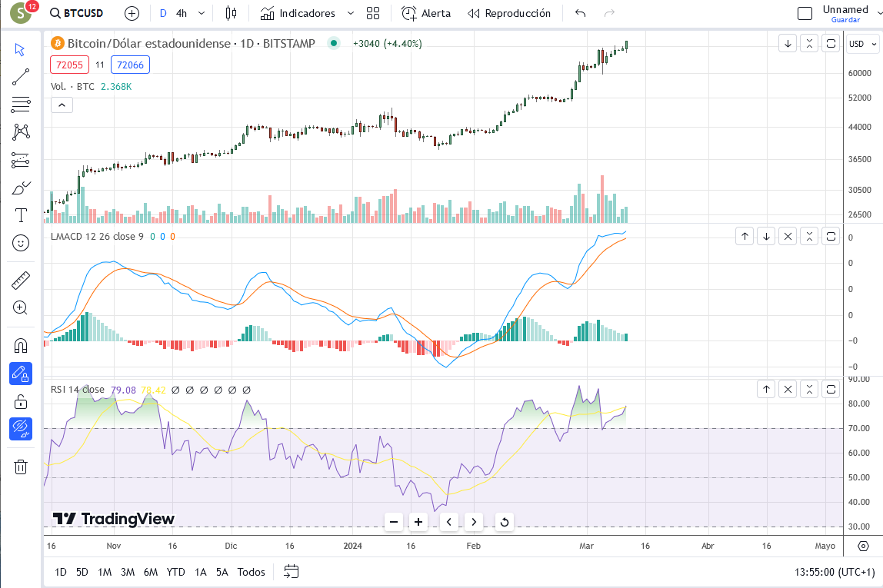Collapse the main price pane
Screen dimensions: 883x588
pos(809,44)
